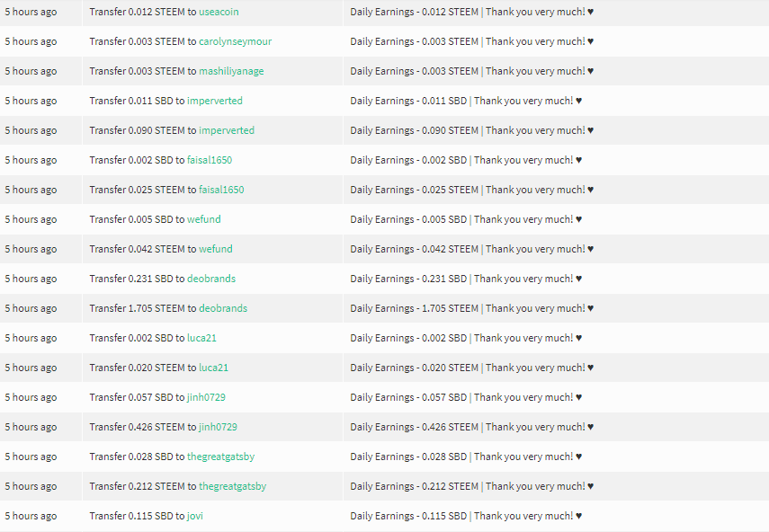Viewport: 769px width, 532px height.
Task: Open deobrands link in 0.231 SBD row
Action: pos(210,279)
